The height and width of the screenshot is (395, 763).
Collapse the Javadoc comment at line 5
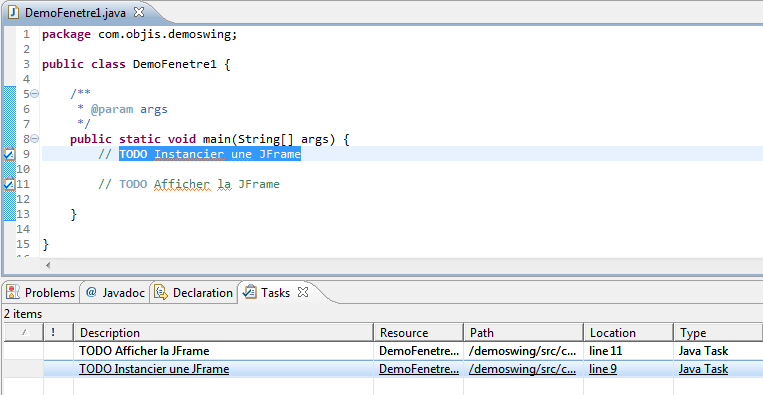(x=35, y=93)
